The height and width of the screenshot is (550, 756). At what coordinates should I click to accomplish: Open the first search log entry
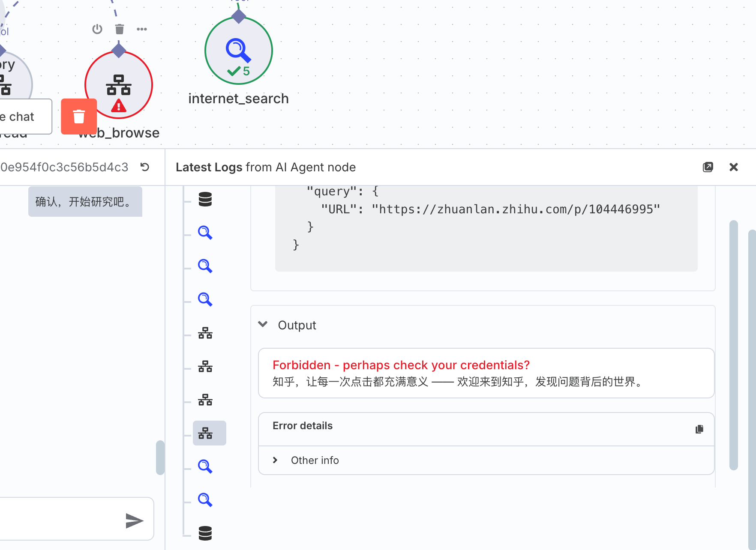205,233
